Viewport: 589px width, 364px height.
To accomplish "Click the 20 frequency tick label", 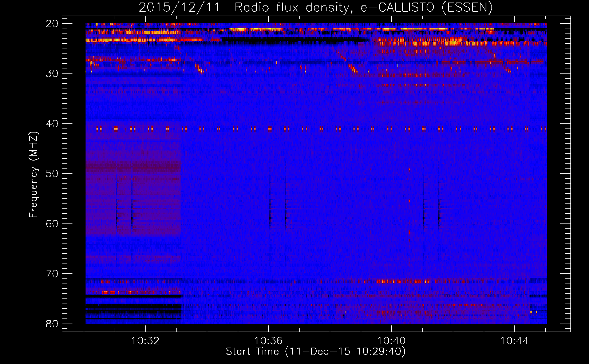I will point(52,24).
